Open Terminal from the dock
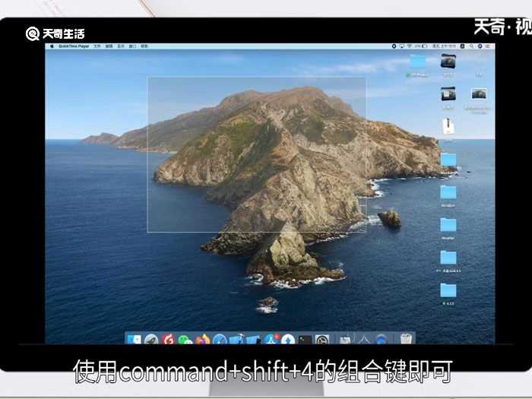 click(x=305, y=340)
